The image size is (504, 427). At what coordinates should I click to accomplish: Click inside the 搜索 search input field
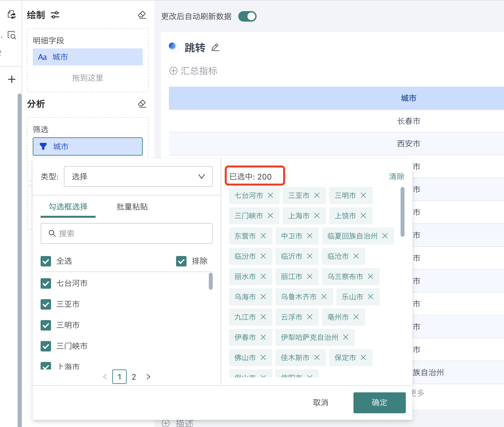pyautogui.click(x=127, y=233)
